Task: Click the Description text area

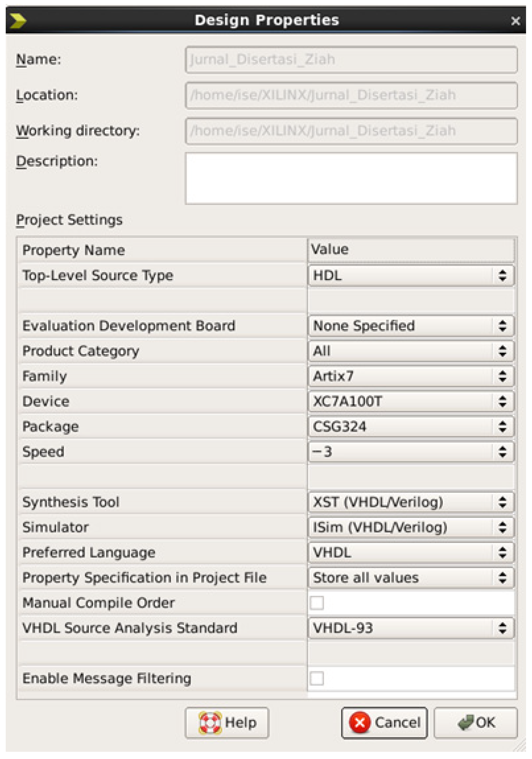Action: click(x=351, y=178)
